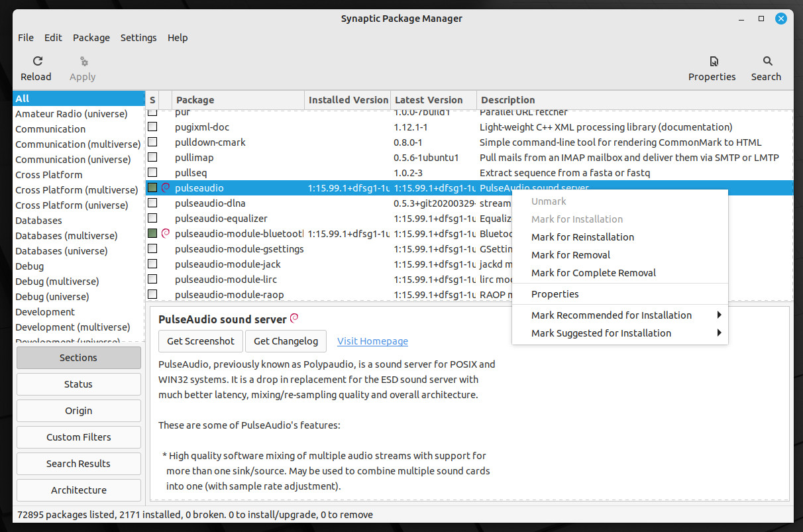The image size is (803, 532).
Task: Select the pullimap package row
Action: [469, 158]
